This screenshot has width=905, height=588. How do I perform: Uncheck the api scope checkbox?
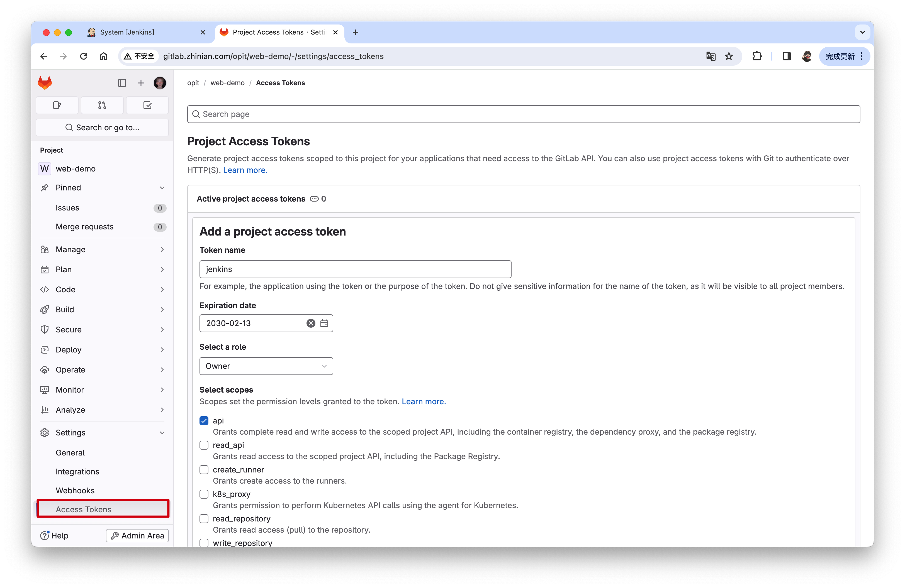tap(204, 420)
